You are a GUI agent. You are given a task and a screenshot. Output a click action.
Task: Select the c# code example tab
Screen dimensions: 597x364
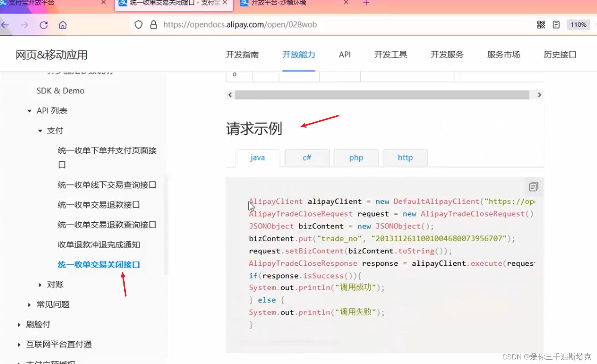307,157
